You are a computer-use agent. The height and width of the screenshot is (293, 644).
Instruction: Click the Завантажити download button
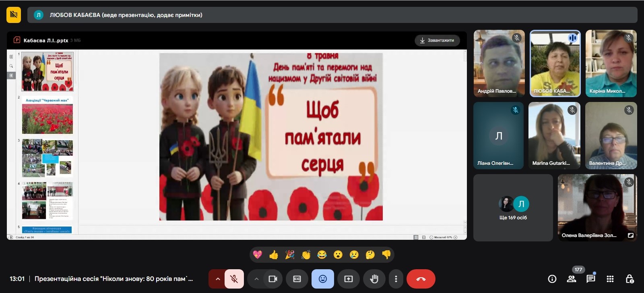437,40
